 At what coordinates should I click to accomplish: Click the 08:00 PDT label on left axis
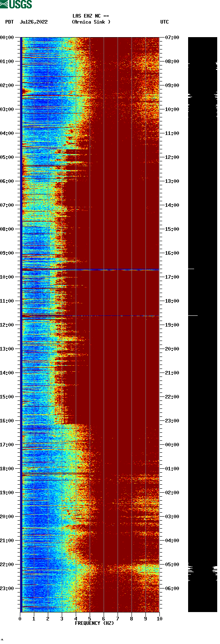click(7, 229)
